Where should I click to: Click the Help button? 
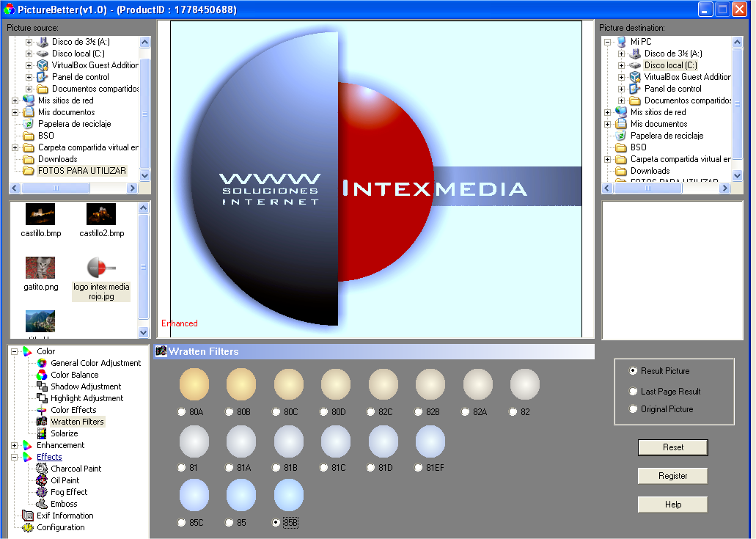click(672, 505)
